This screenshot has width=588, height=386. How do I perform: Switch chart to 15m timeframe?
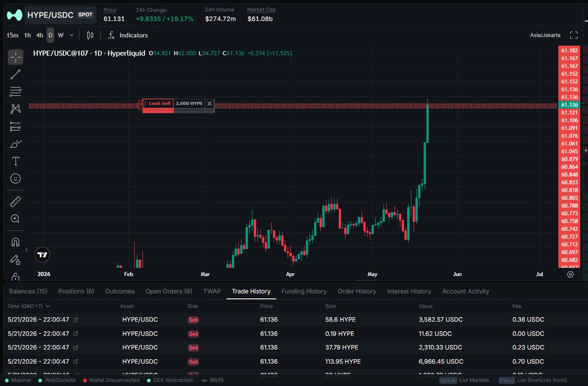[13, 35]
